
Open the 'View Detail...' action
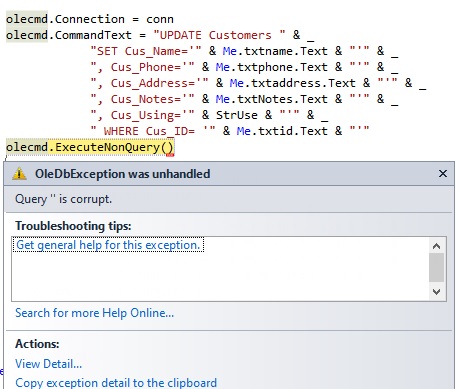click(49, 364)
